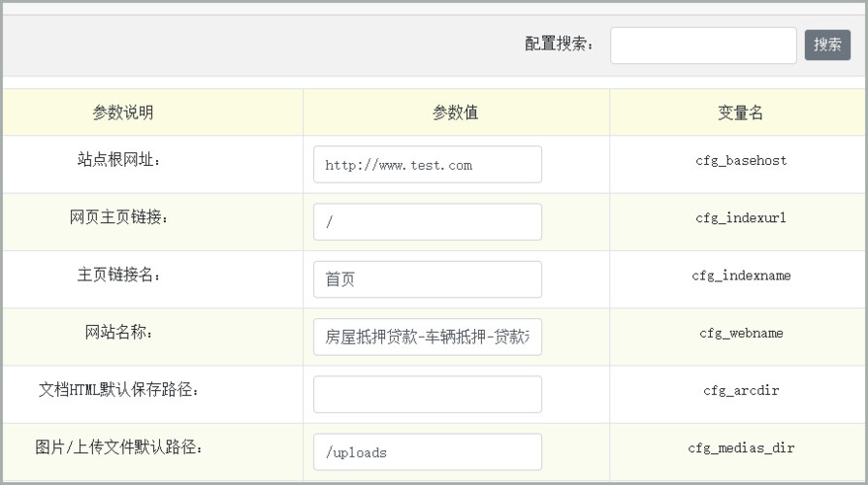Edit the 主页链接名 field containing 首页
Viewport: 868px width, 485px height.
tap(428, 279)
